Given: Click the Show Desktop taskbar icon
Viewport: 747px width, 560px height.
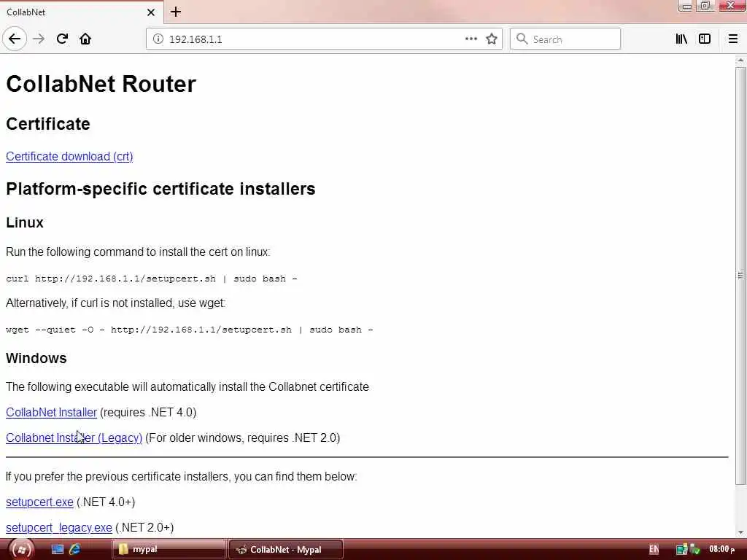Looking at the screenshot, I should click(x=57, y=550).
